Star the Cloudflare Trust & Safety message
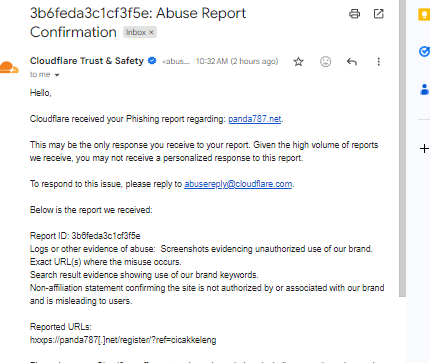Screen dimensions: 430x363 (298, 61)
